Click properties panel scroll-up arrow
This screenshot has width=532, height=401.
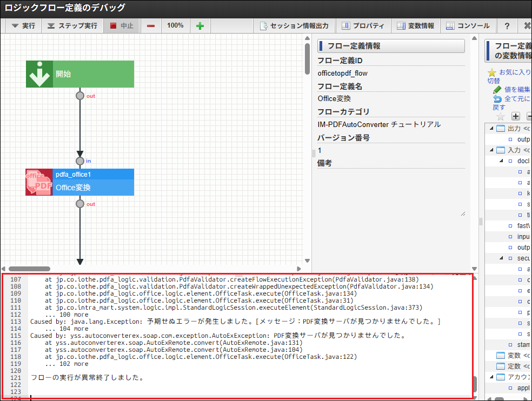tap(474, 38)
